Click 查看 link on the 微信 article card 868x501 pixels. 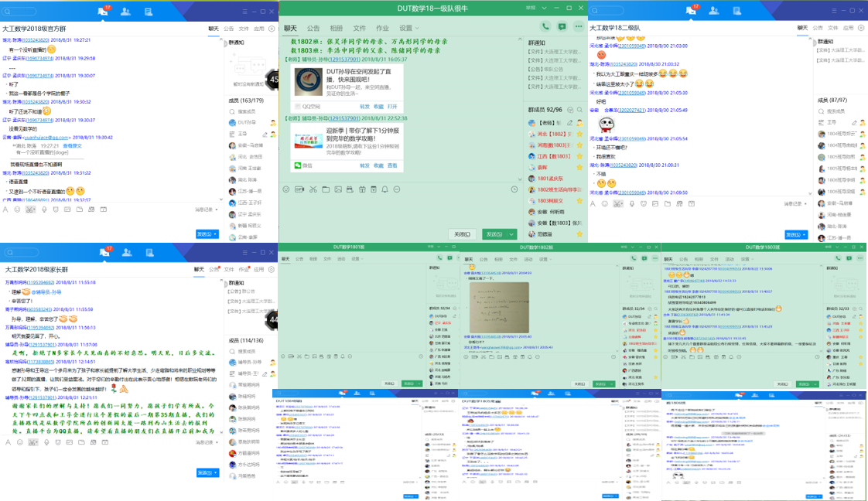(392, 165)
